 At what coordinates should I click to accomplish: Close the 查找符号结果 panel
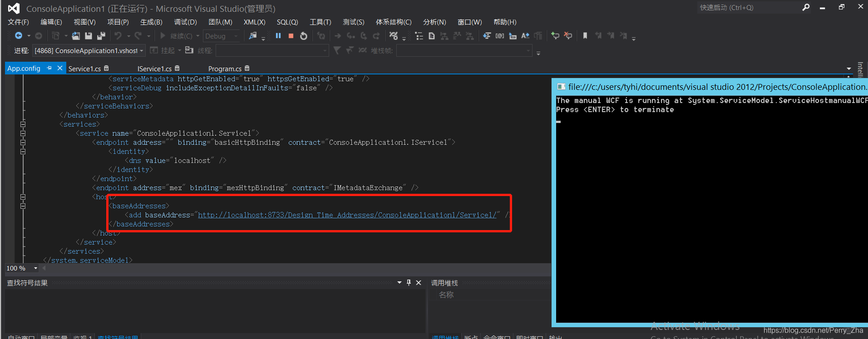(419, 283)
